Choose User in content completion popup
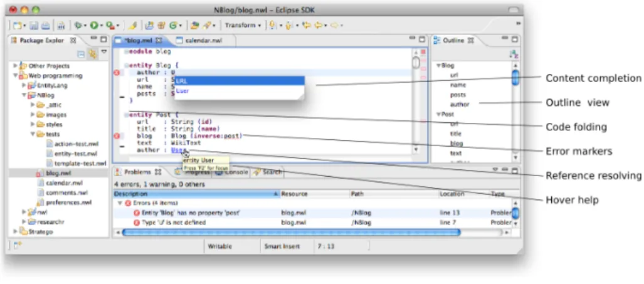Viewport: 644px width, 284px height. click(240, 91)
